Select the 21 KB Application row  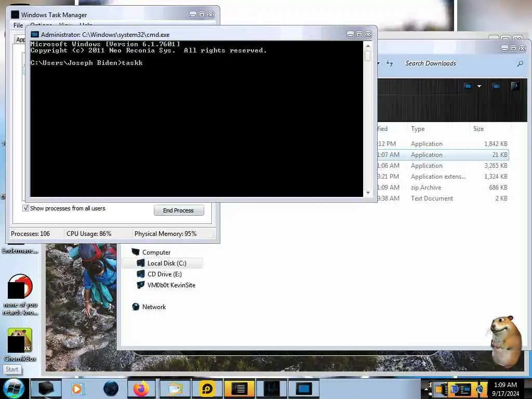click(x=443, y=155)
